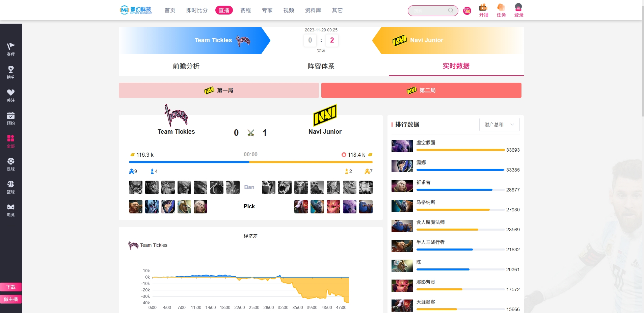Open 资料库 in top navigation
The image size is (644, 313).
click(313, 10)
